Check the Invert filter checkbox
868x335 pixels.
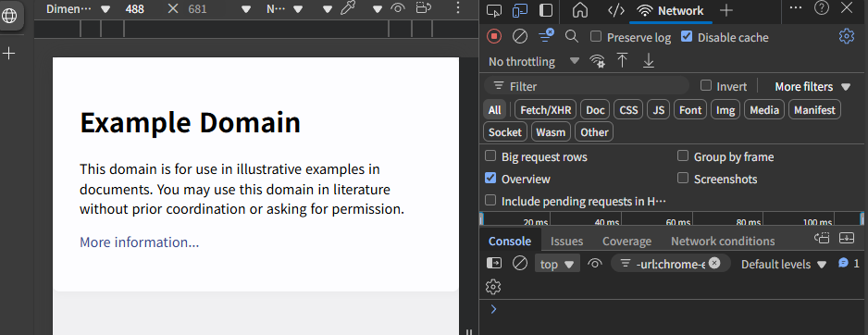coord(706,86)
